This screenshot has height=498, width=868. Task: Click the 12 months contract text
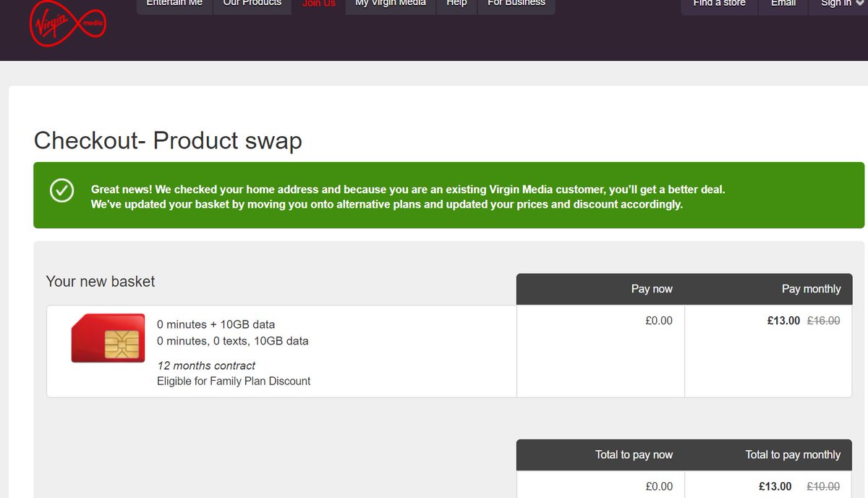pyautogui.click(x=206, y=366)
